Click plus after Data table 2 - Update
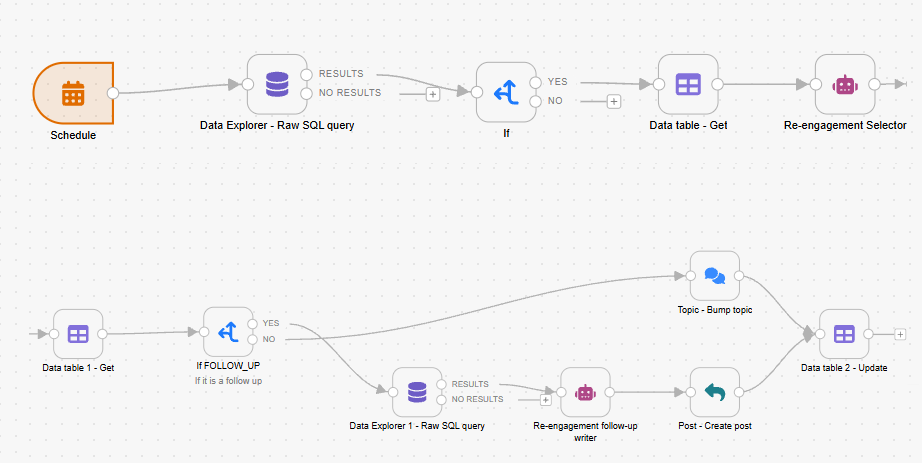 click(900, 334)
